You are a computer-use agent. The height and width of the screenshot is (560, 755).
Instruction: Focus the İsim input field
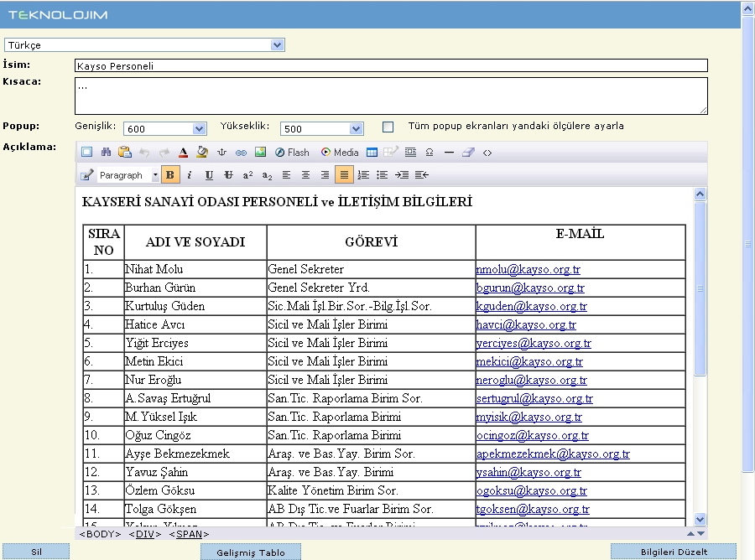pyautogui.click(x=391, y=65)
